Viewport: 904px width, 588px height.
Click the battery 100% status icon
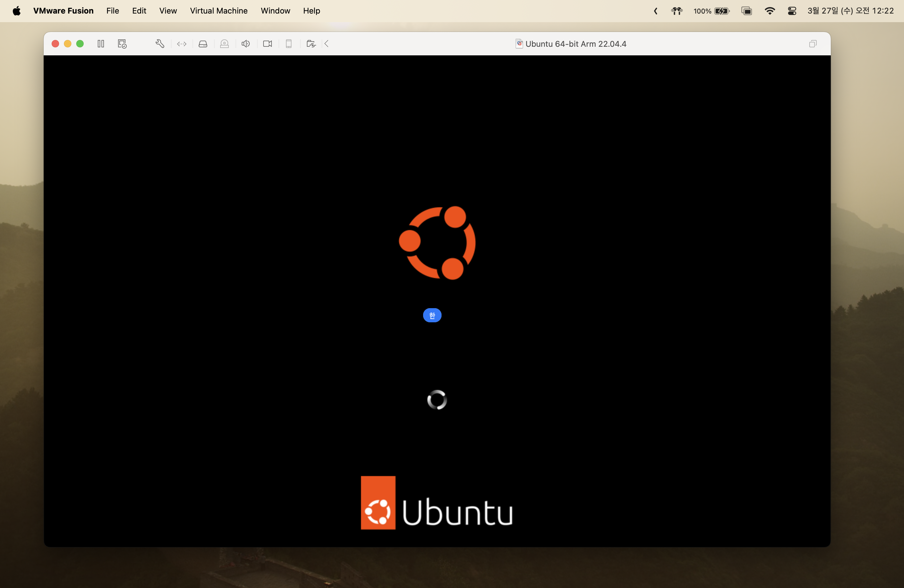712,11
